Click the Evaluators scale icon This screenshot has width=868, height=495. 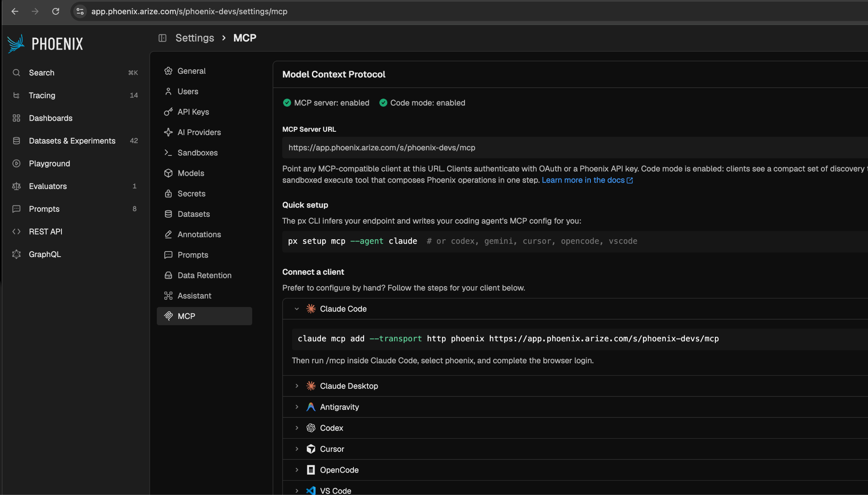[17, 186]
